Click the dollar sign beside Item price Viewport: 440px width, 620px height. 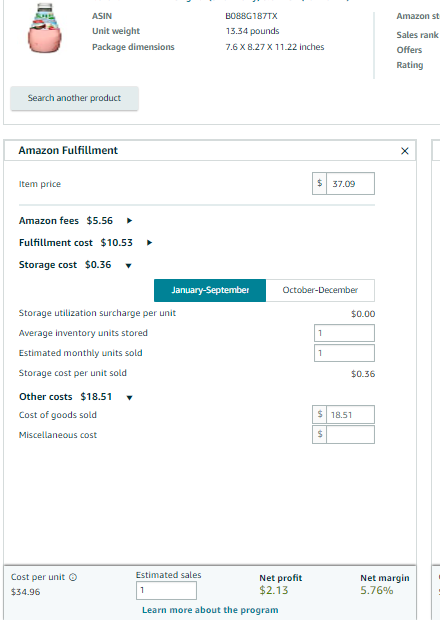pyautogui.click(x=319, y=183)
